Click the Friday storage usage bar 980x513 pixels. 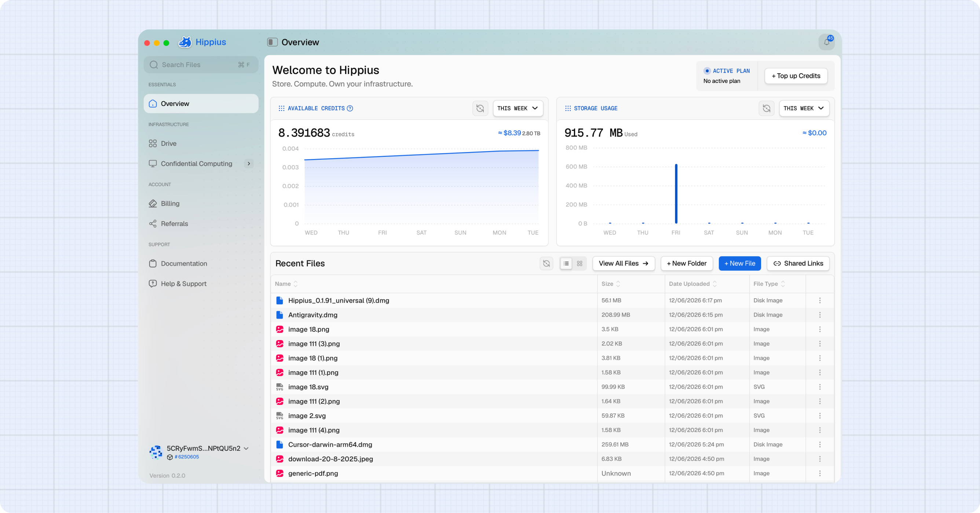[676, 194]
